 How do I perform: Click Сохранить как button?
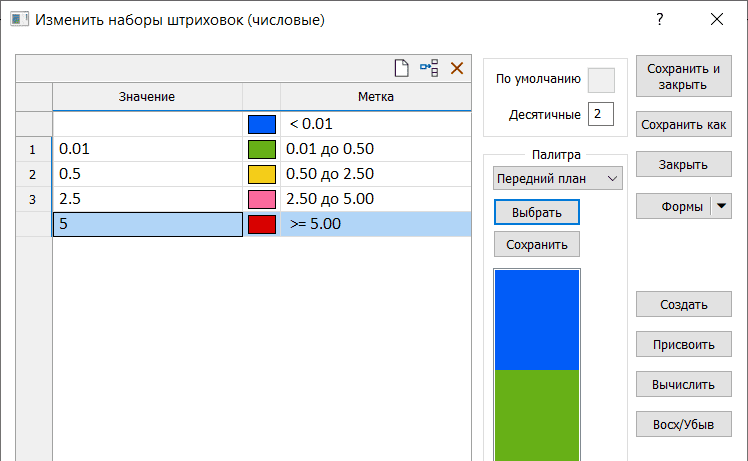coord(684,125)
